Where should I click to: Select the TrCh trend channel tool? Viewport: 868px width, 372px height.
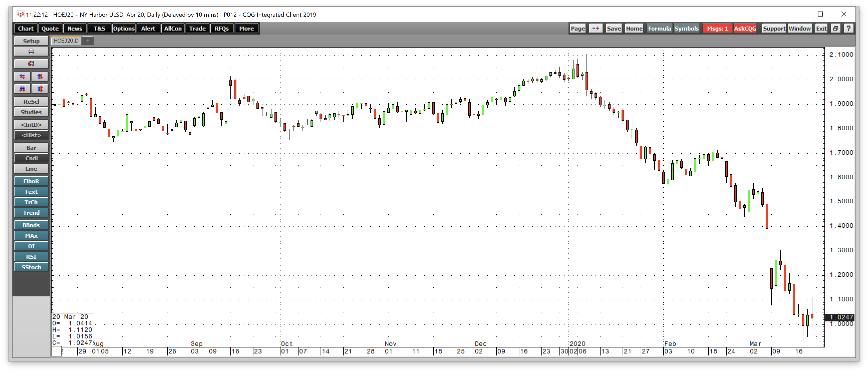tap(31, 202)
